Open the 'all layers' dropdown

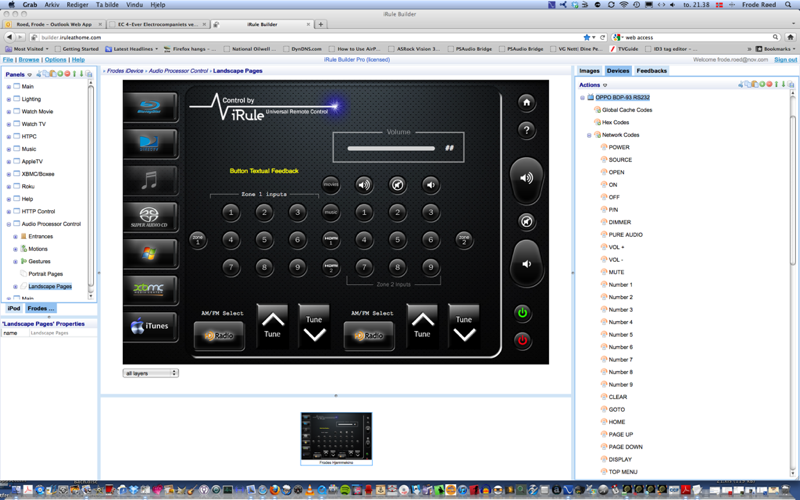coord(151,373)
